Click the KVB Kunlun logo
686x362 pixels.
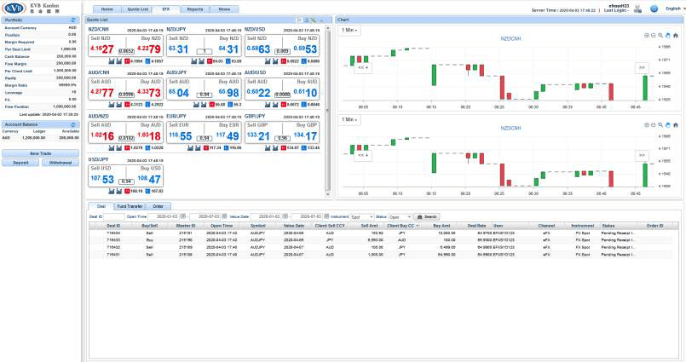31,8
